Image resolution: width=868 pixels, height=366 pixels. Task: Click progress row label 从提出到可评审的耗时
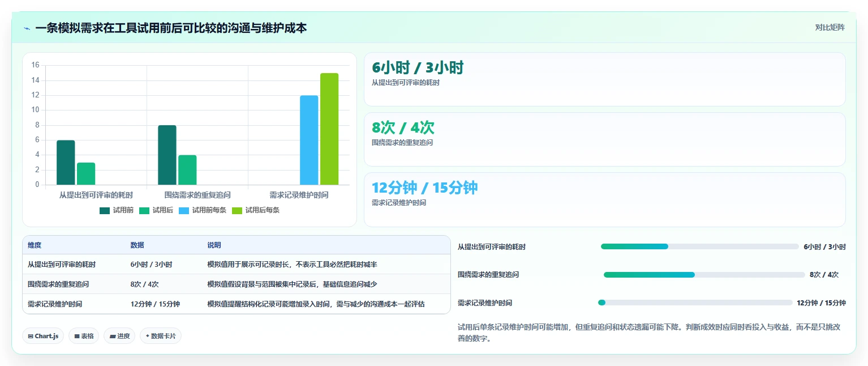[x=492, y=247]
